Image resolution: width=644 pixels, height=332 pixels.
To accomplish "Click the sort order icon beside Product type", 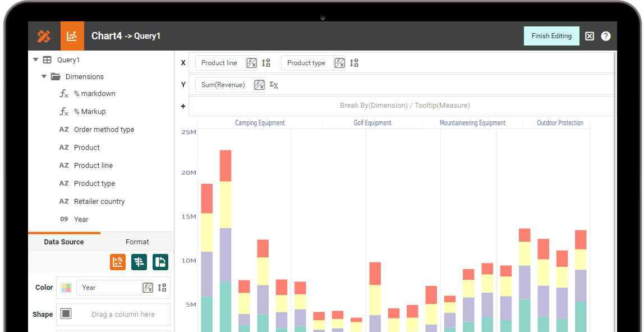I will (354, 62).
